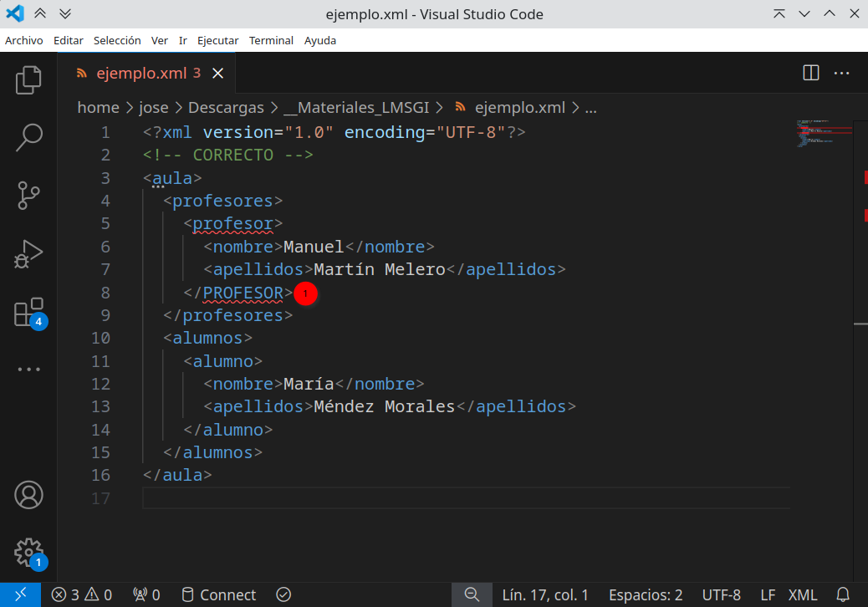Viewport: 868px width, 607px height.
Task: Click the Connect database status item
Action: [x=219, y=594]
